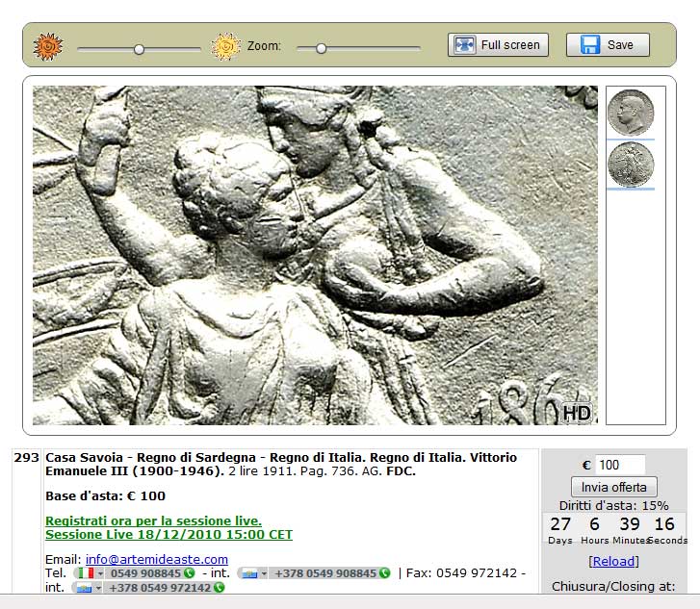Click the Base d'asta: € 100 text
The height and width of the screenshot is (609, 700).
pos(105,496)
